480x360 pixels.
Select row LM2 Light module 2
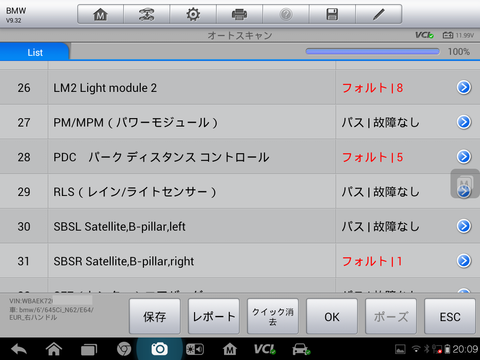[240, 88]
